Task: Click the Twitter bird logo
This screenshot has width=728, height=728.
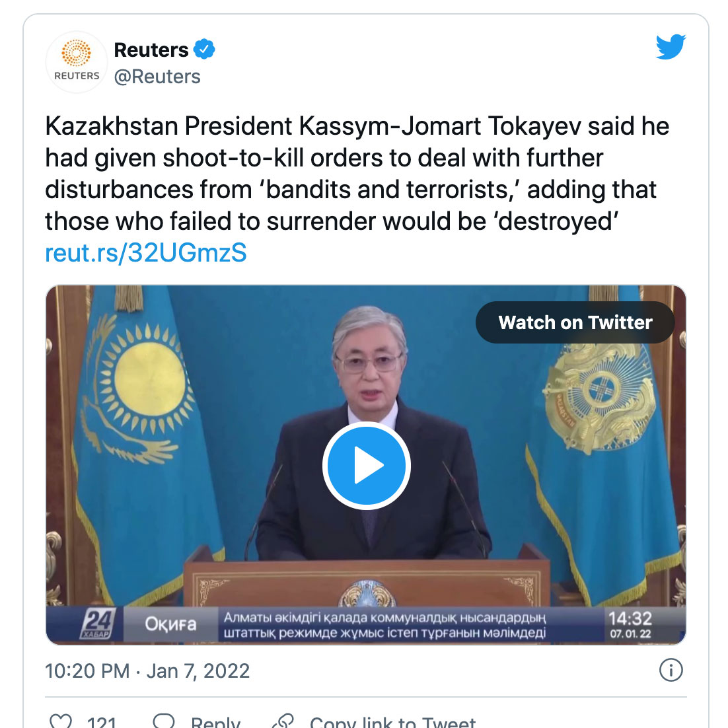Action: (671, 48)
